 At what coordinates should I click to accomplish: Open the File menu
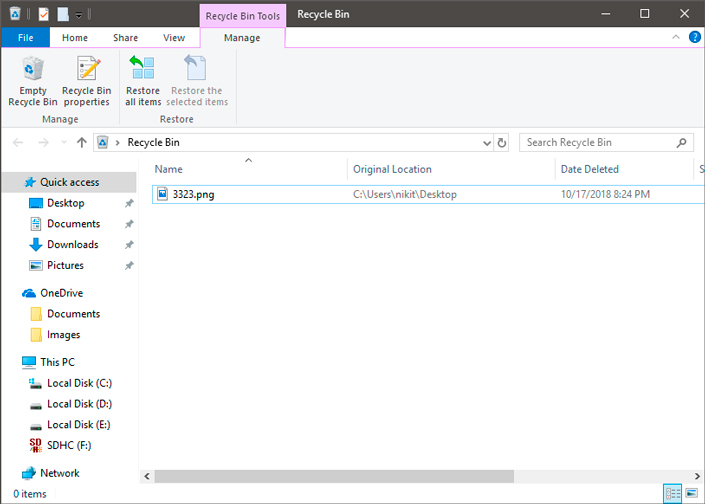pyautogui.click(x=25, y=38)
